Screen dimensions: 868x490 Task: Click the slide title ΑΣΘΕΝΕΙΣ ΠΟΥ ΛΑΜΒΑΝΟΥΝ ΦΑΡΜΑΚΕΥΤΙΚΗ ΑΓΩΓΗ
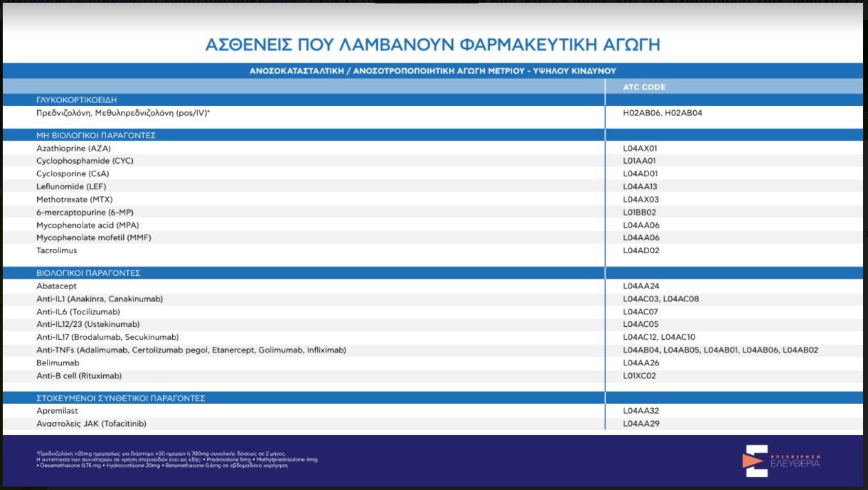pos(432,45)
